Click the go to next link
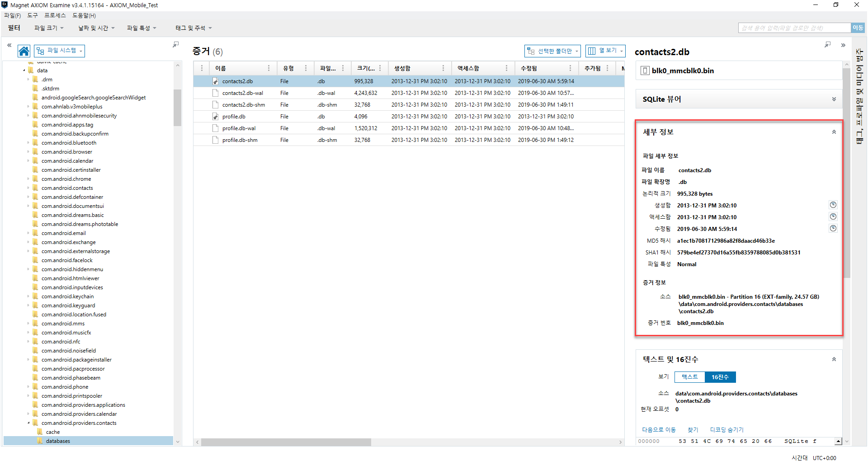 click(659, 430)
